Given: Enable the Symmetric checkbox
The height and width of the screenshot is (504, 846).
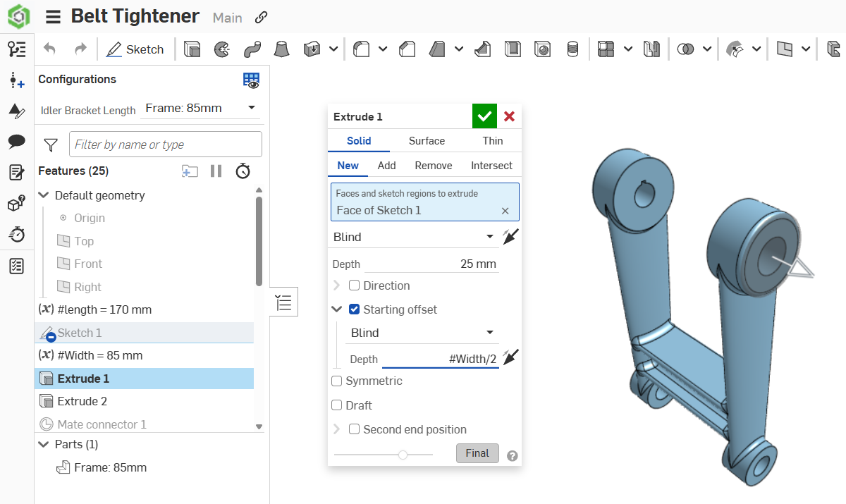Looking at the screenshot, I should [337, 381].
